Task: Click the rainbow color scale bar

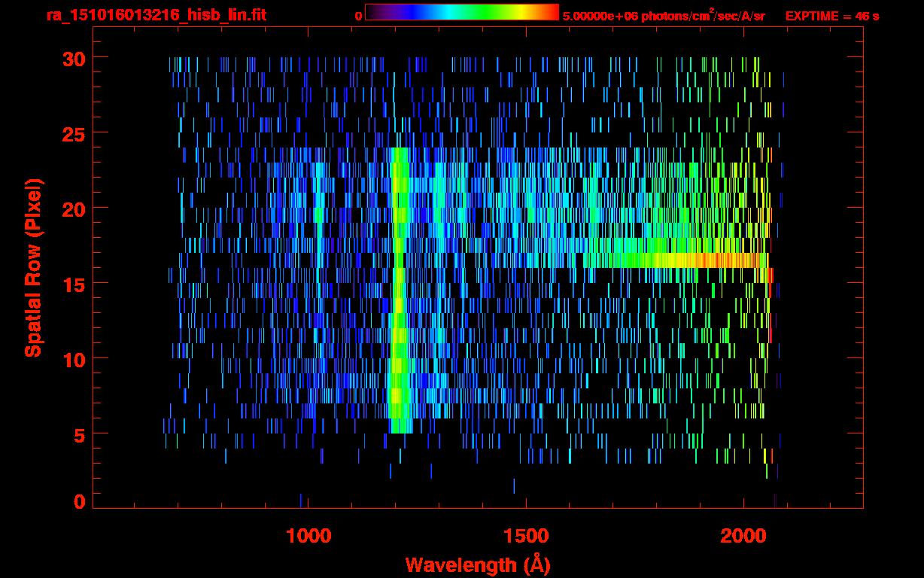Action: pyautogui.click(x=461, y=12)
